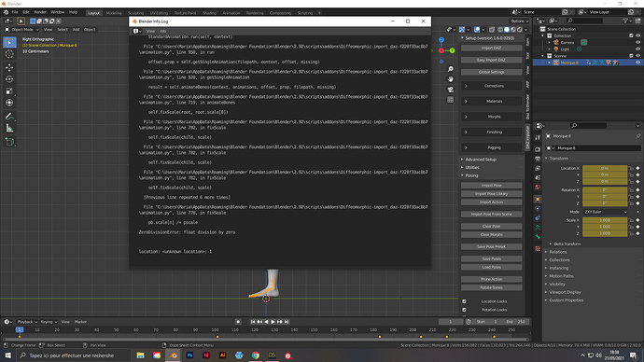Screen dimensions: 644x362
Task: Expand the Delta Transform subpanel
Action: click(x=567, y=244)
